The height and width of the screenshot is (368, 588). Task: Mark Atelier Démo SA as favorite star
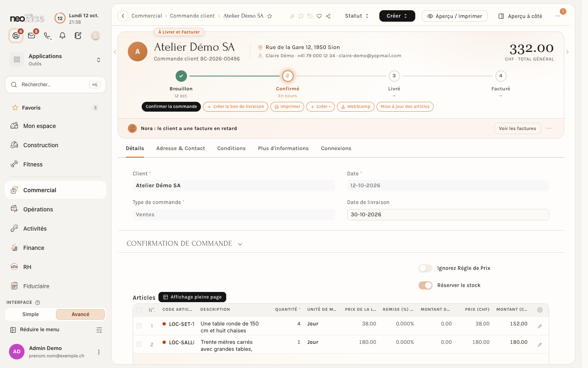[x=269, y=16]
